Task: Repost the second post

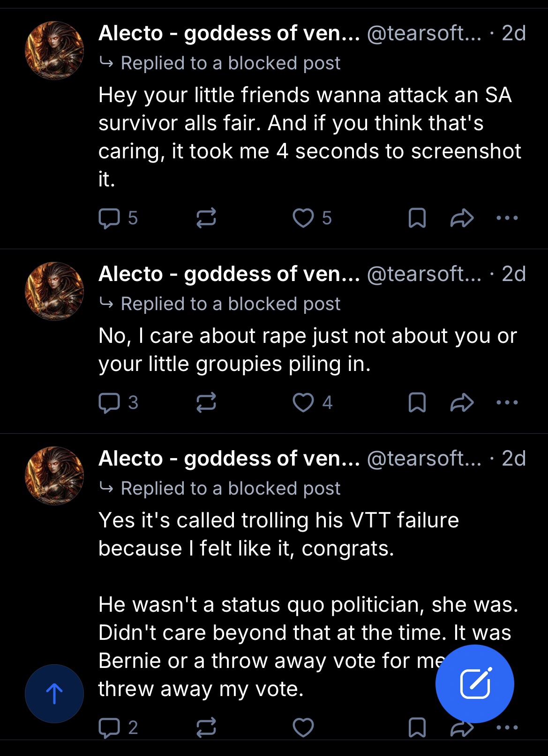Action: click(x=206, y=403)
